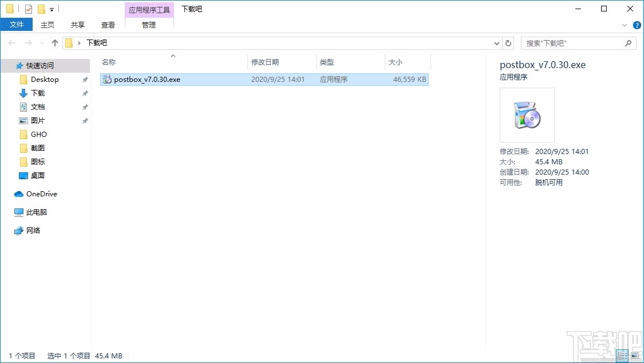The height and width of the screenshot is (363, 644).
Task: Click 下载吧 in the address bar
Action: pos(97,43)
